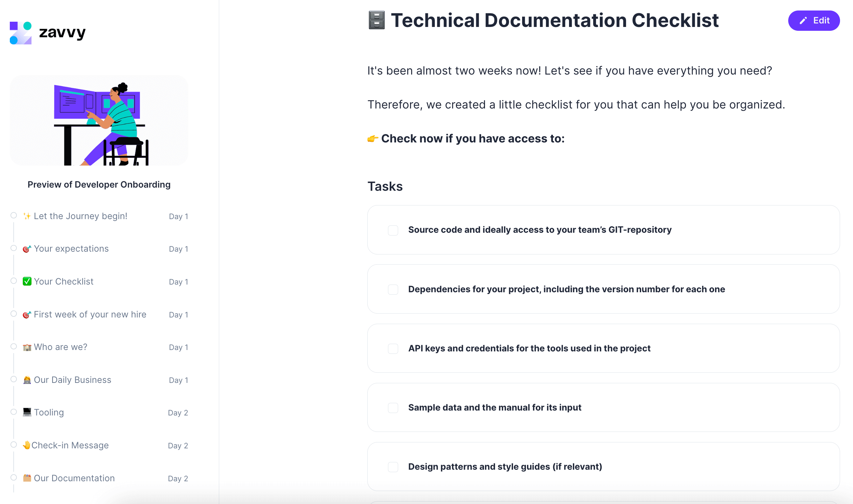Viewport: 853px width, 504px height.
Task: Click the school icon beside "Who are we?"
Action: pos(27,347)
